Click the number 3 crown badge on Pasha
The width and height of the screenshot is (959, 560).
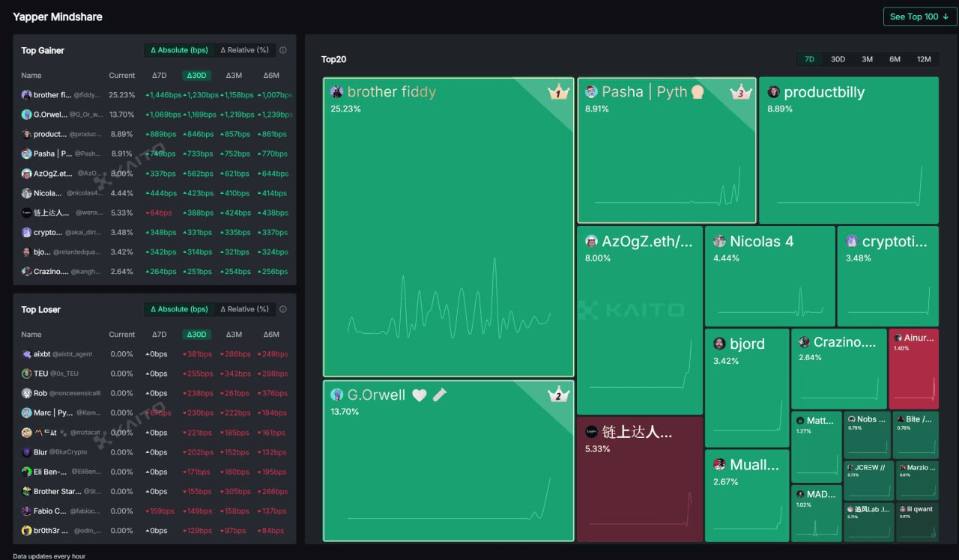[740, 92]
